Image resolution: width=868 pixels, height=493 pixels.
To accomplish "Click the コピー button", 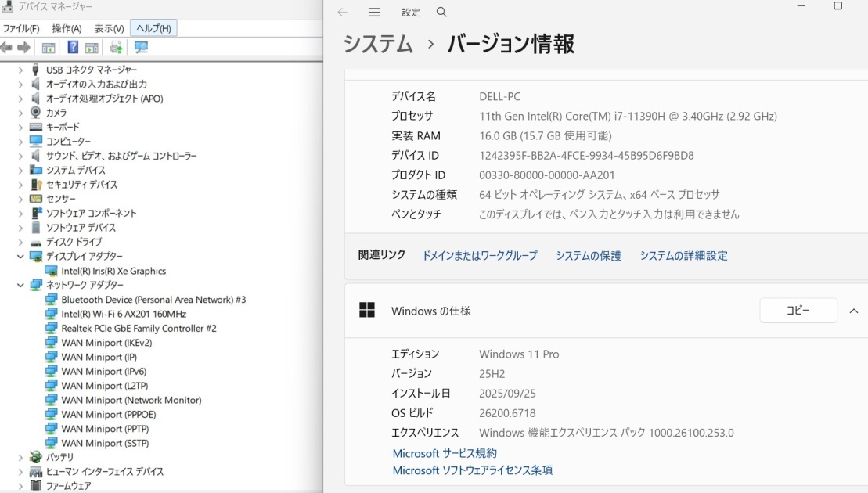I will coord(798,311).
